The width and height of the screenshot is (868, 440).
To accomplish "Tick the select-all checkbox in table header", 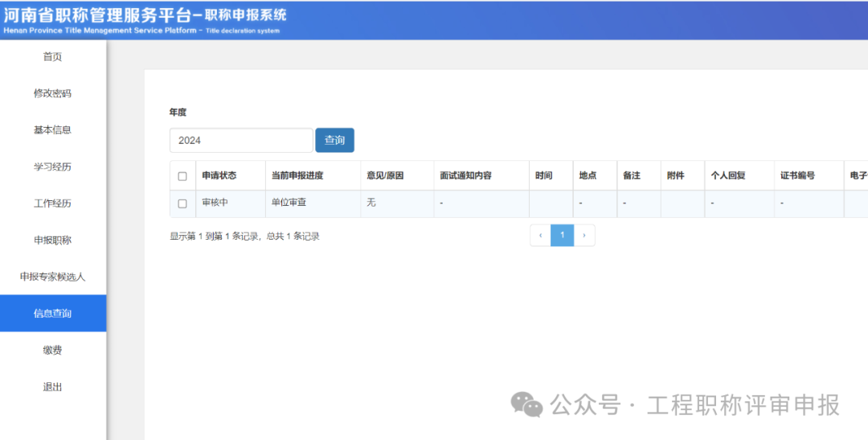I will click(x=182, y=176).
